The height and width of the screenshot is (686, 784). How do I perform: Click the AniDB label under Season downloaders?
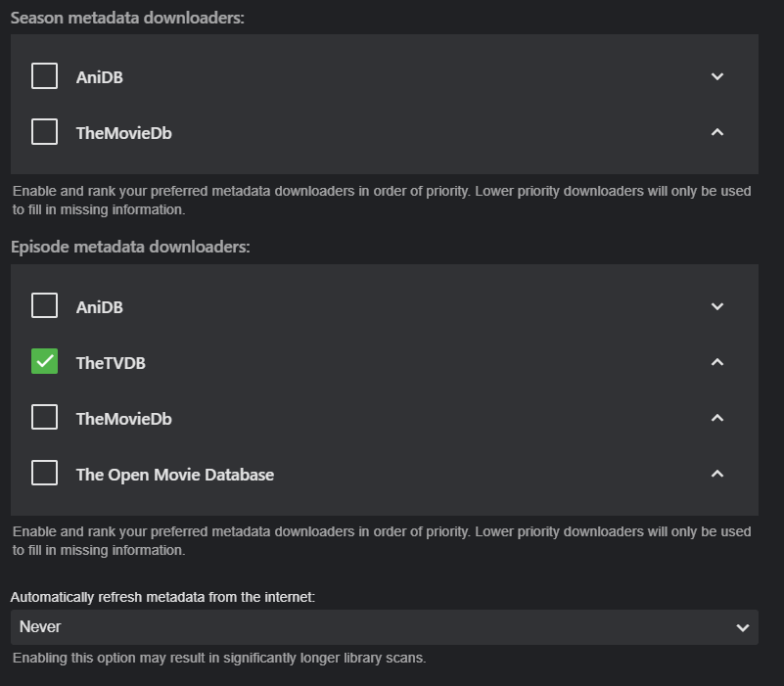pyautogui.click(x=99, y=77)
